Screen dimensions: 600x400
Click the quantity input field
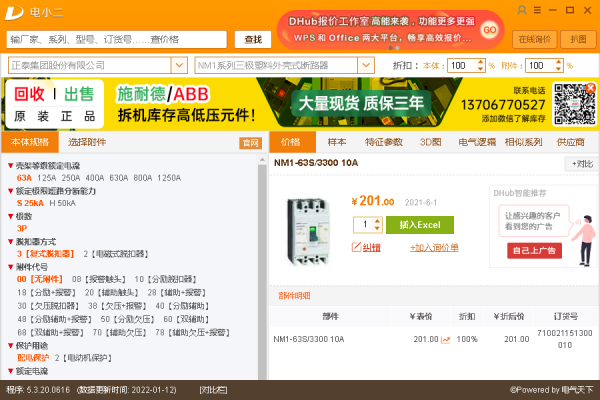tap(364, 225)
